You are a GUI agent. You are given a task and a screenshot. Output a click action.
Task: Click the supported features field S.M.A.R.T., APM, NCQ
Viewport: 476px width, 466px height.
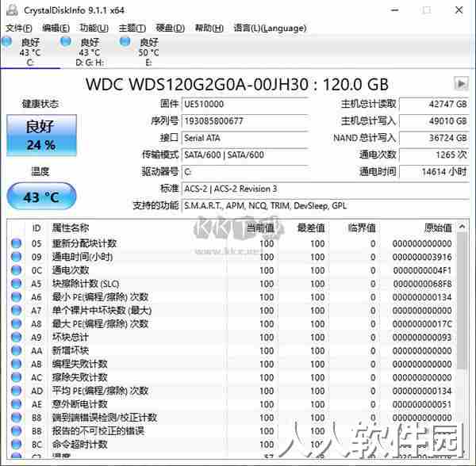click(x=325, y=206)
